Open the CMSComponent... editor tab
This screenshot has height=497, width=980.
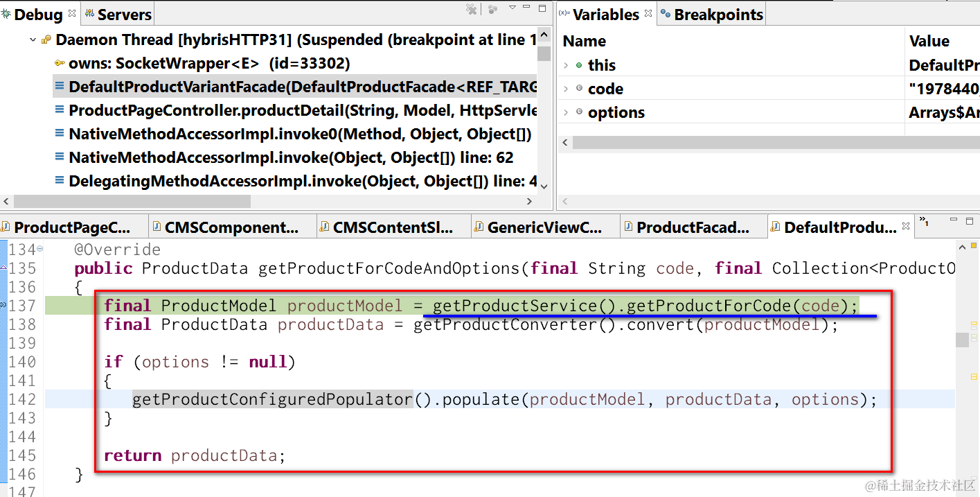[x=233, y=227]
